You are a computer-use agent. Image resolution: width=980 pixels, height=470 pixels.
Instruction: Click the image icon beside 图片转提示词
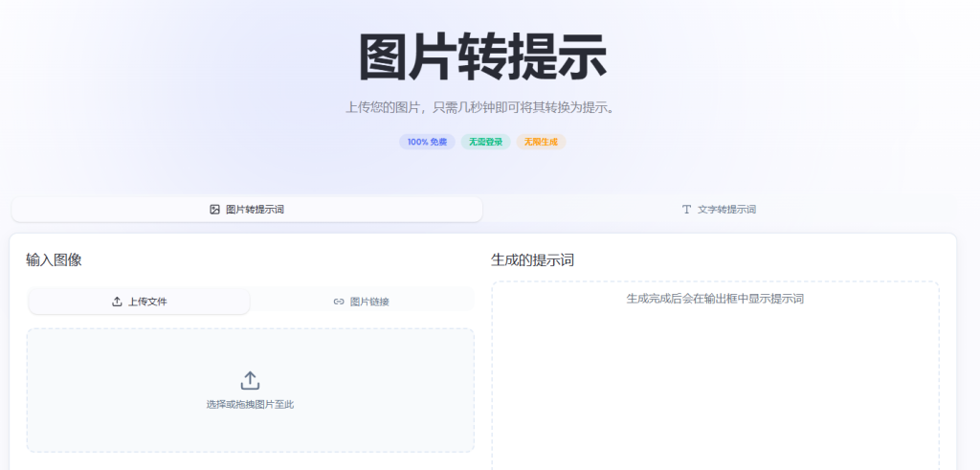(214, 210)
